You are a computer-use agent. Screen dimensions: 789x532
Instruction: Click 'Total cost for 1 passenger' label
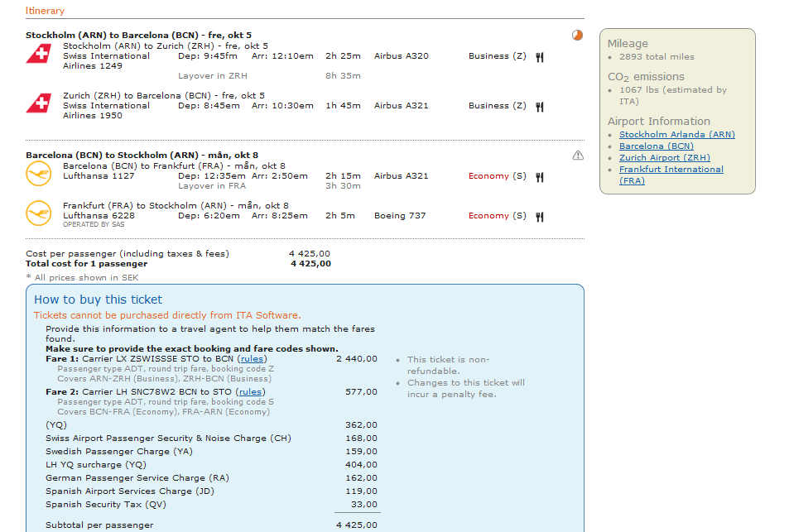(87, 263)
